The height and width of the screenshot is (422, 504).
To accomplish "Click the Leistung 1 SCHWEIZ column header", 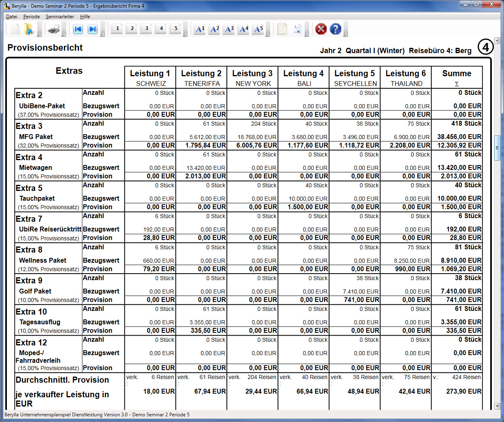I will pos(150,77).
